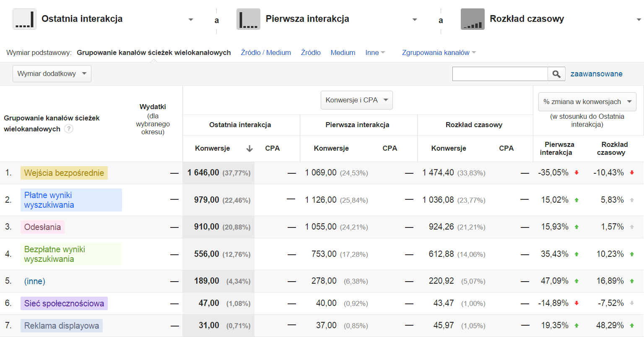Open the Zgrupowania kanałów menu
This screenshot has height=337, width=644.
tap(439, 52)
